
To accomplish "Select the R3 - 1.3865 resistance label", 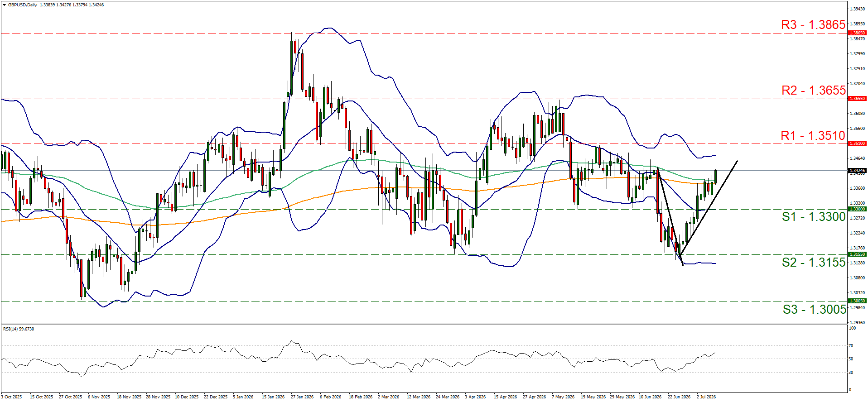I will pos(813,25).
